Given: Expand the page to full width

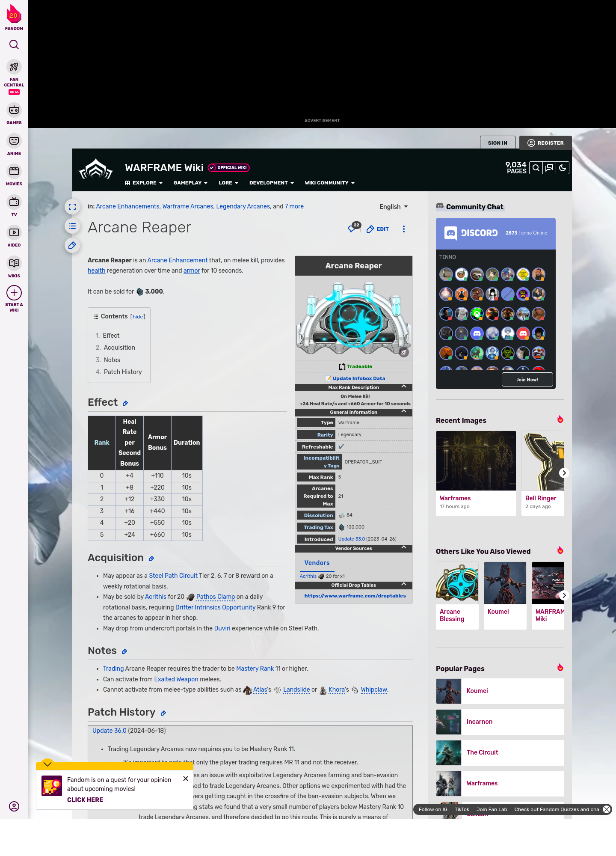Looking at the screenshot, I should click(72, 207).
